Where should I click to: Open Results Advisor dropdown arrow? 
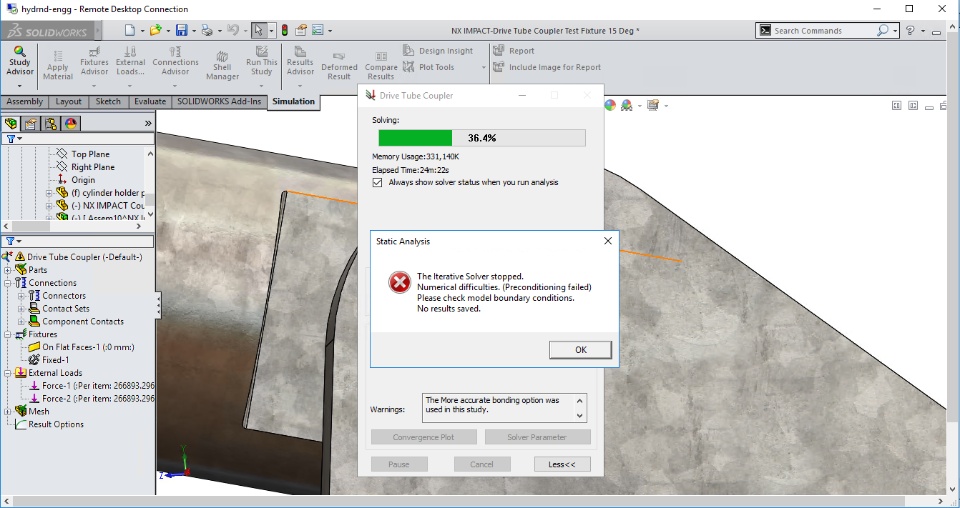point(300,86)
